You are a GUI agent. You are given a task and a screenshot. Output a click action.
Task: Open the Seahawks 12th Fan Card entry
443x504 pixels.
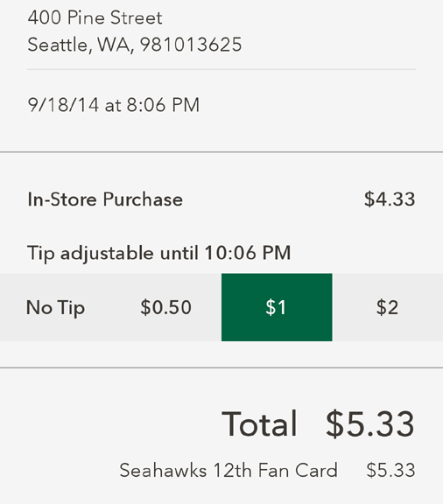click(x=229, y=470)
